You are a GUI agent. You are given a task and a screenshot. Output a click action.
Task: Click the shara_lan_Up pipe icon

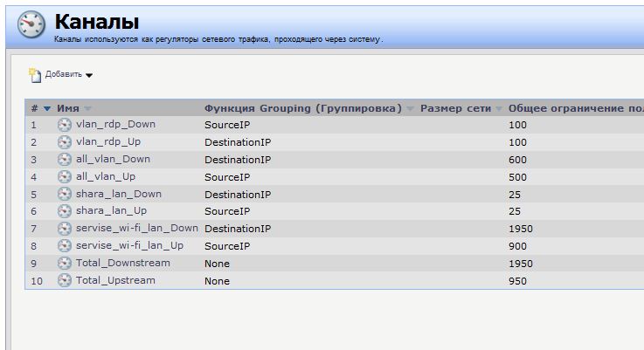click(x=65, y=211)
